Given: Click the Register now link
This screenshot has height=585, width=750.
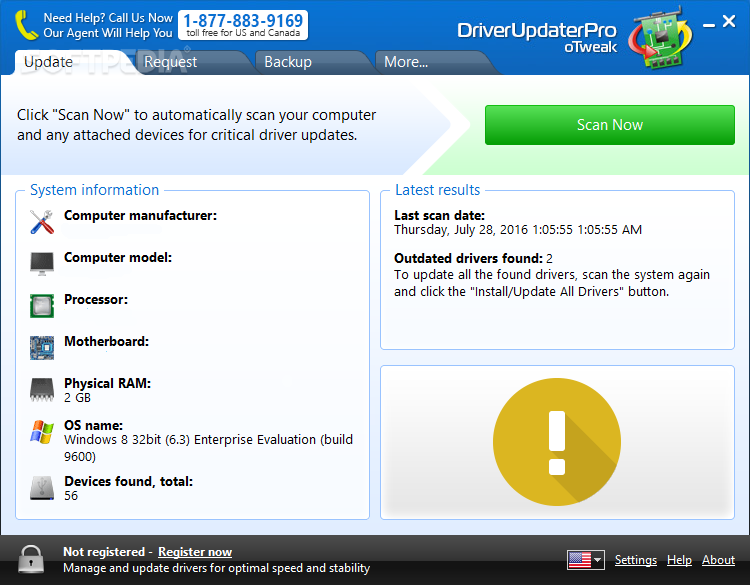Looking at the screenshot, I should pos(195,552).
